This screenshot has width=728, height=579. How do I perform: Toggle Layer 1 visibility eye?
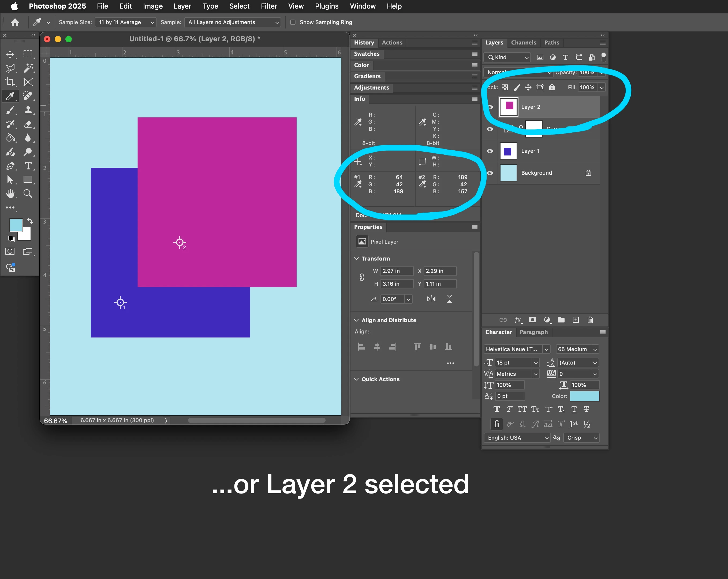(490, 151)
